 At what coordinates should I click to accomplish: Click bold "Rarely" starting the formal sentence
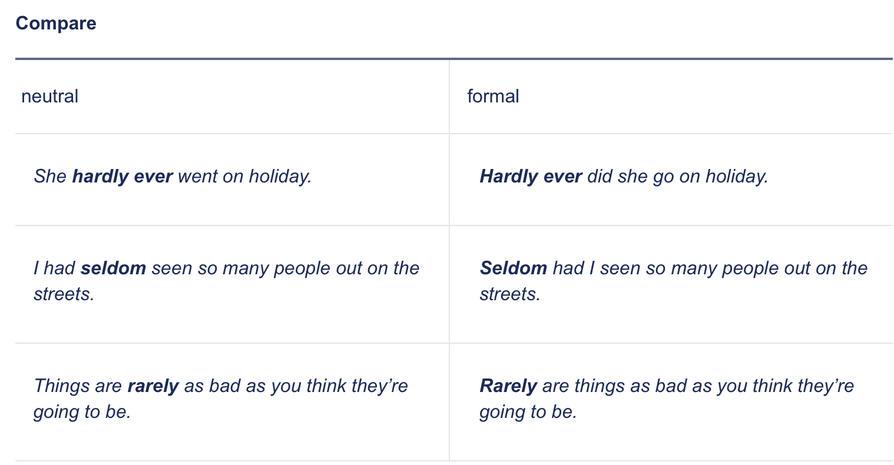[x=508, y=386]
